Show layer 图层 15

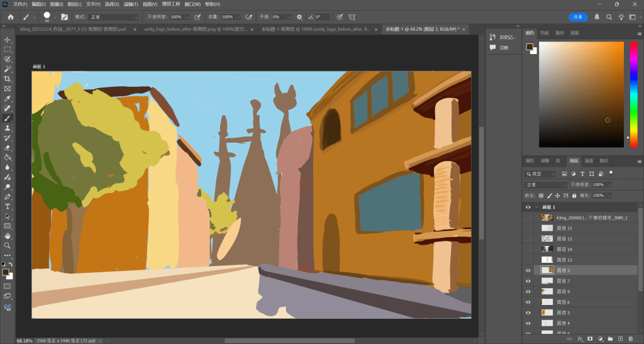point(528,228)
